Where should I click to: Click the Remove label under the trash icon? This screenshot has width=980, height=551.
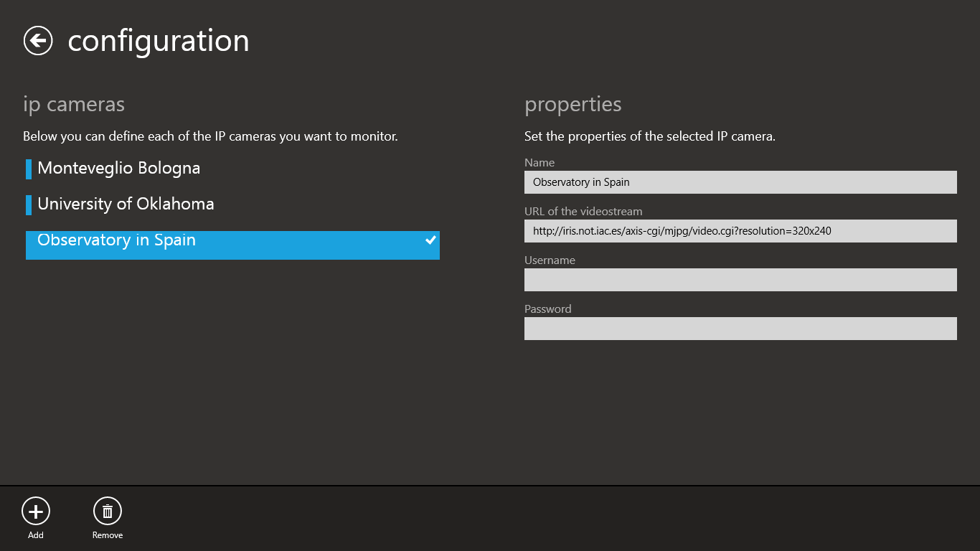click(x=107, y=535)
